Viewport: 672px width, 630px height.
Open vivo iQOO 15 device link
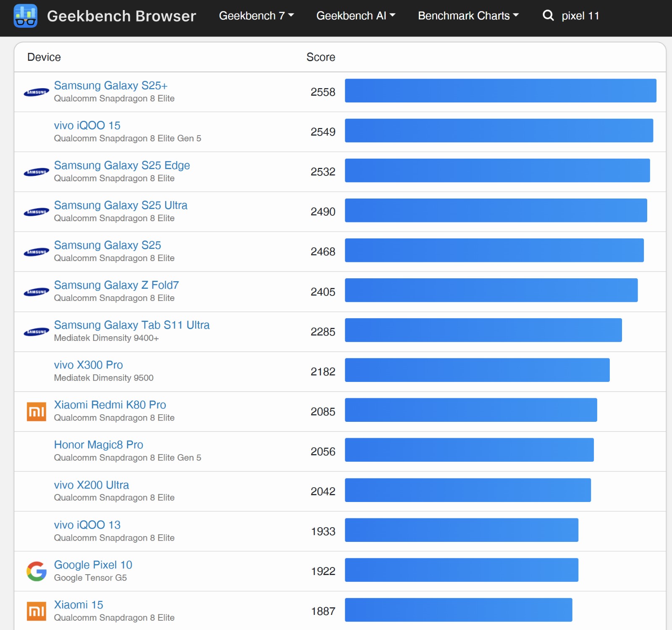click(87, 125)
